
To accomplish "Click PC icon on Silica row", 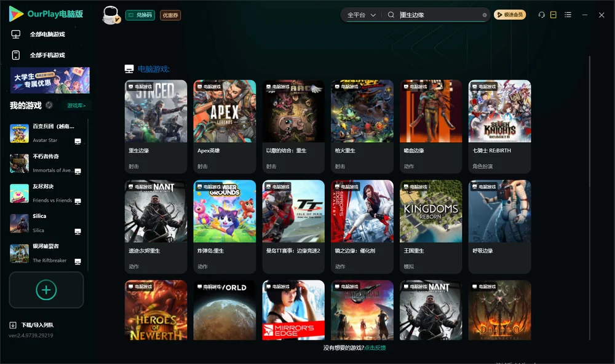I will (x=77, y=231).
